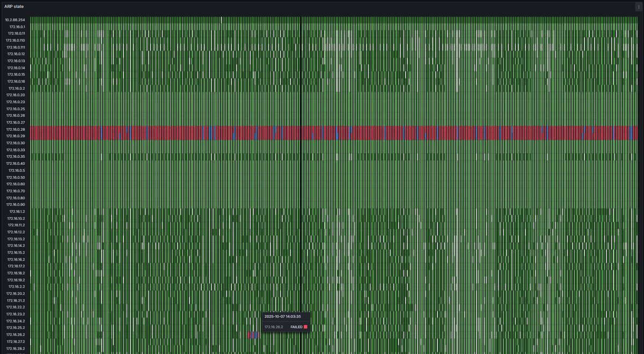Select the 172.16.10.2 row label
644x354 pixels.
coord(16,218)
